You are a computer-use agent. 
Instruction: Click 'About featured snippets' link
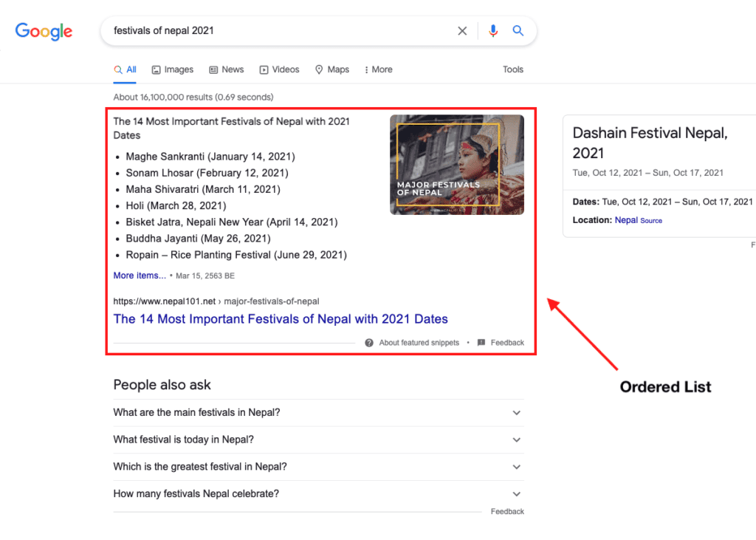click(419, 343)
